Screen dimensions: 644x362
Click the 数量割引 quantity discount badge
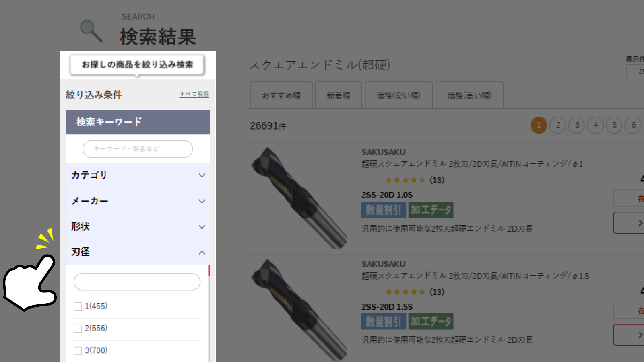(384, 209)
